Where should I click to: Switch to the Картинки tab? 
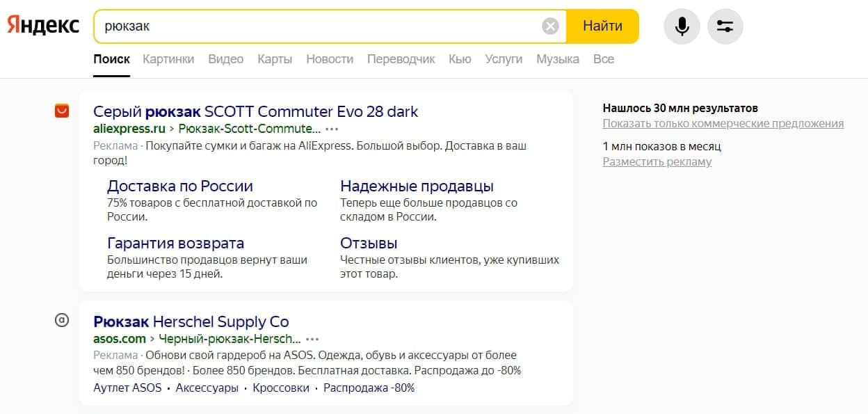click(x=168, y=59)
